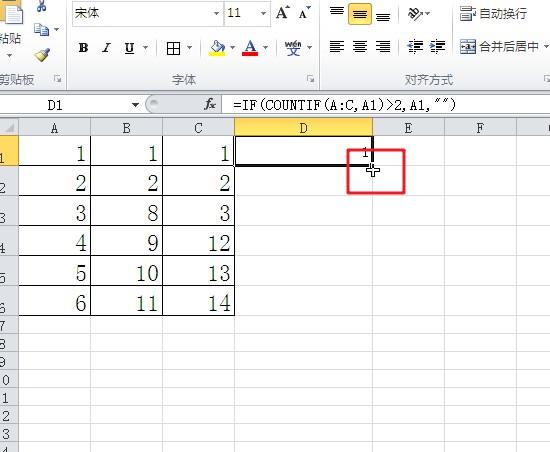Click the text orientation icon

click(x=415, y=14)
